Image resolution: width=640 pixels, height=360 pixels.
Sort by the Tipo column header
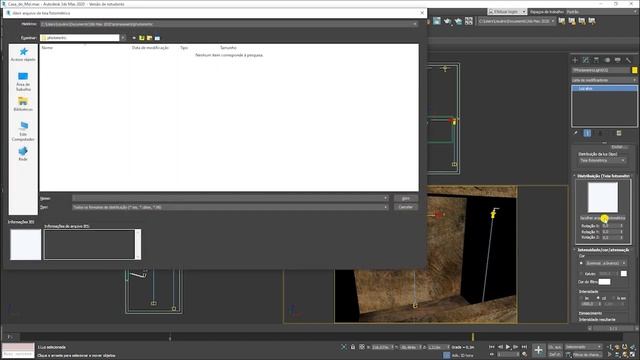[x=184, y=48]
